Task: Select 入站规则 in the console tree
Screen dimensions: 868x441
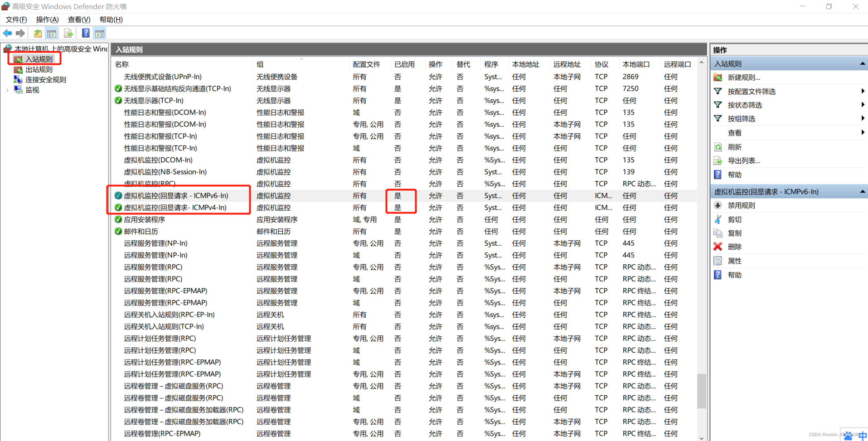Action: coord(39,59)
